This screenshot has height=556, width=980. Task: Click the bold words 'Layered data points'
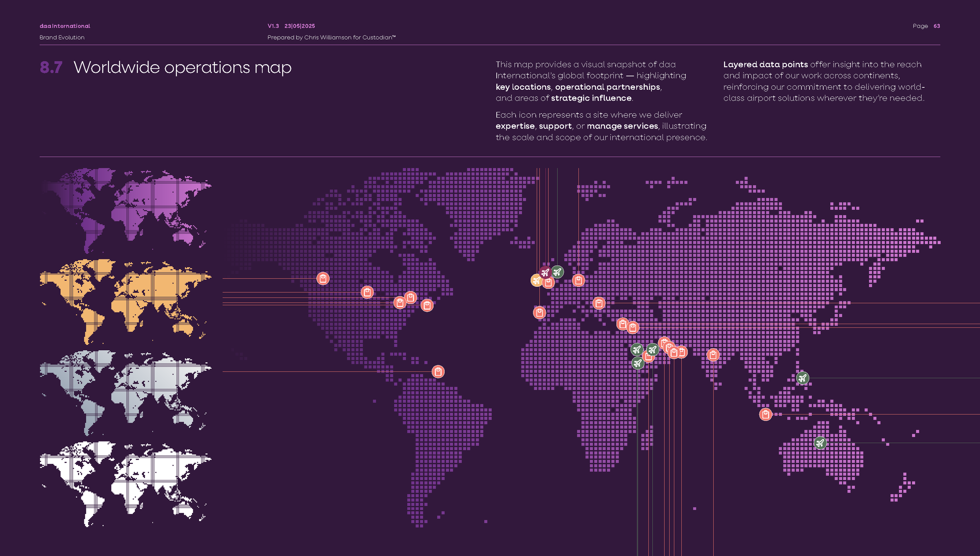[766, 65]
